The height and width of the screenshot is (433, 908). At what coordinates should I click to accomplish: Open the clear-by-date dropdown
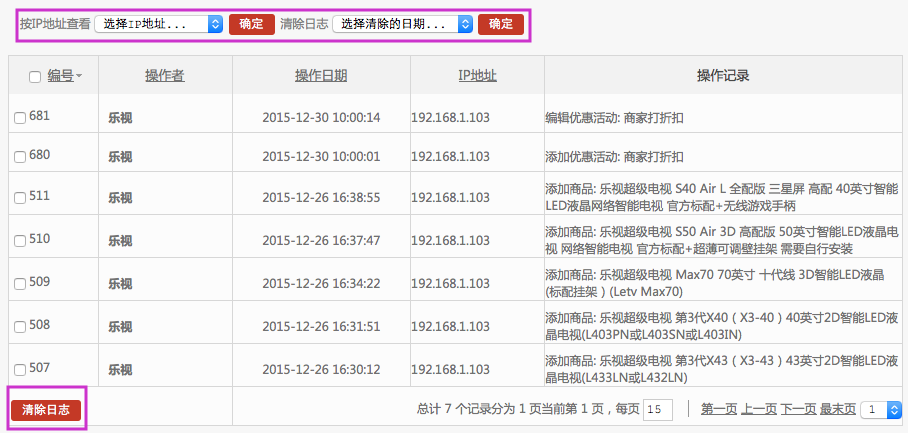point(402,24)
